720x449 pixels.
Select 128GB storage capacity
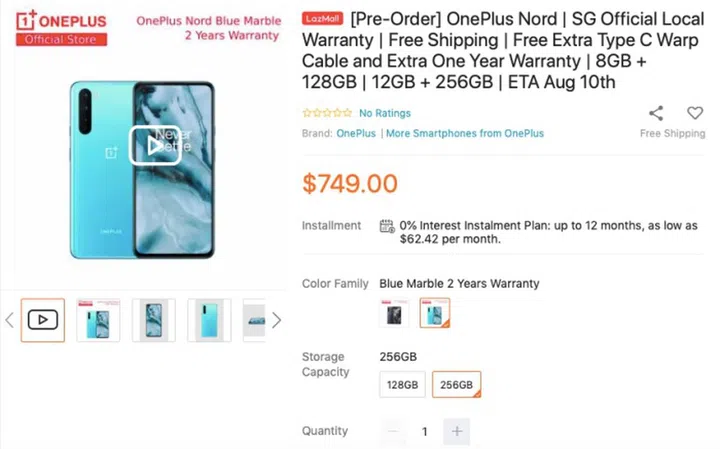tap(403, 385)
